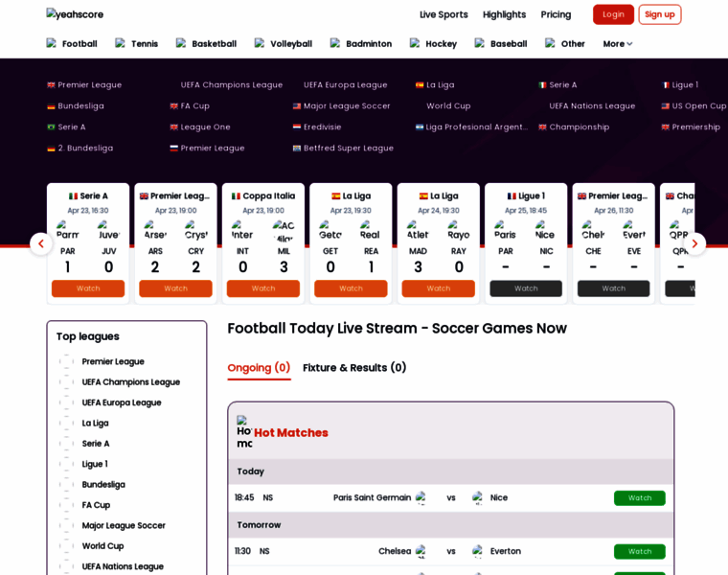The image size is (728, 575).
Task: Select UEFA Nations League in dark banner
Action: coord(592,106)
